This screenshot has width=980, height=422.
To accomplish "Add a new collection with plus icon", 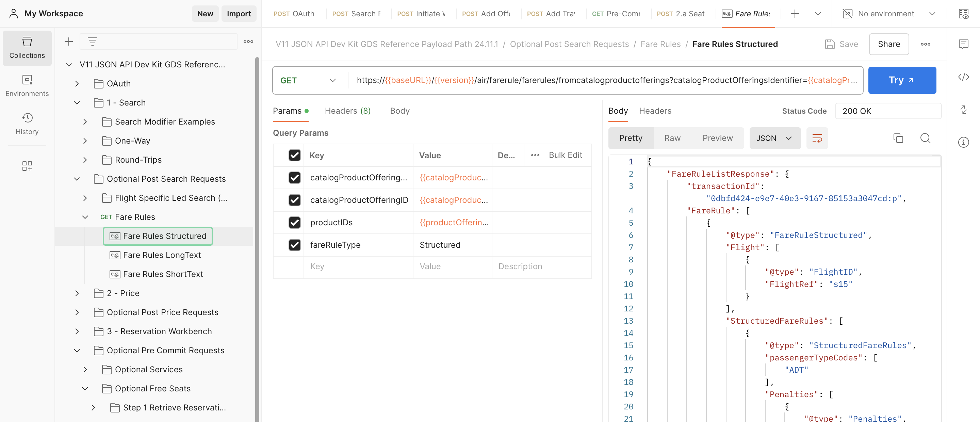I will pyautogui.click(x=68, y=42).
